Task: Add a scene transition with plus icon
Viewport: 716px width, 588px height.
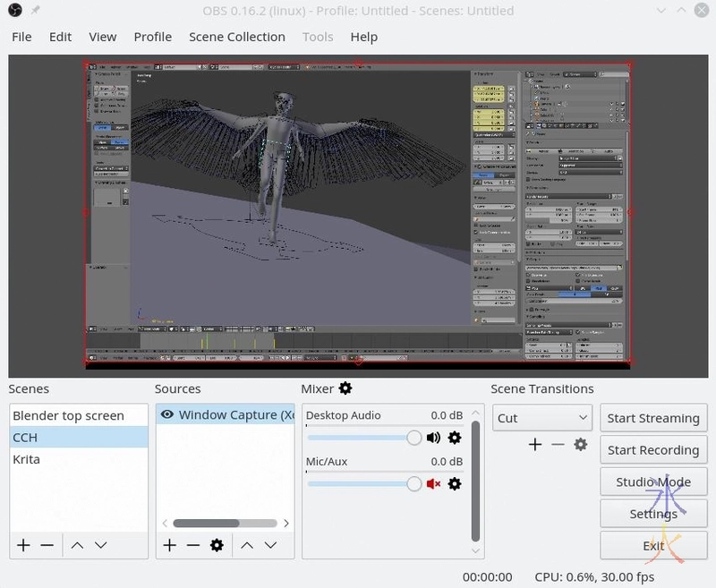Action: click(535, 445)
